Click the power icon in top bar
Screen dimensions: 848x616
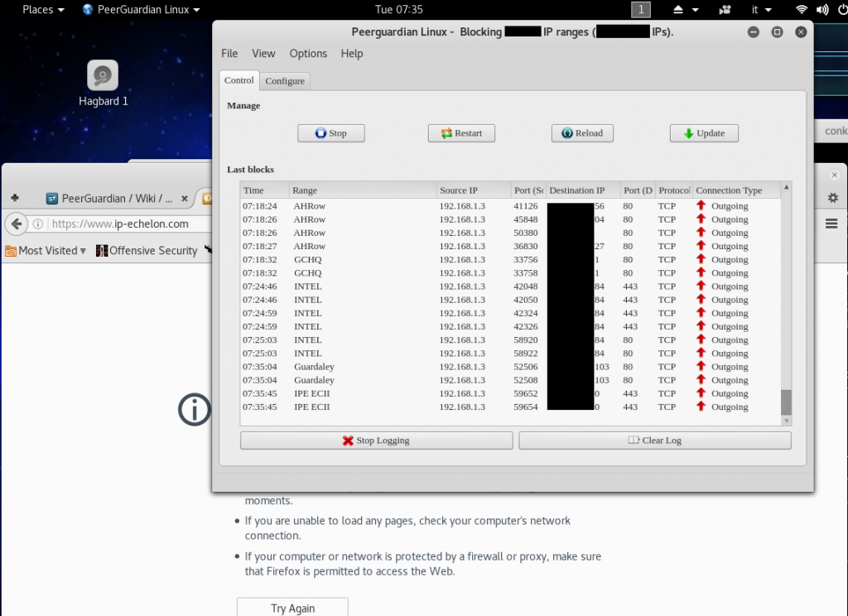(x=842, y=10)
